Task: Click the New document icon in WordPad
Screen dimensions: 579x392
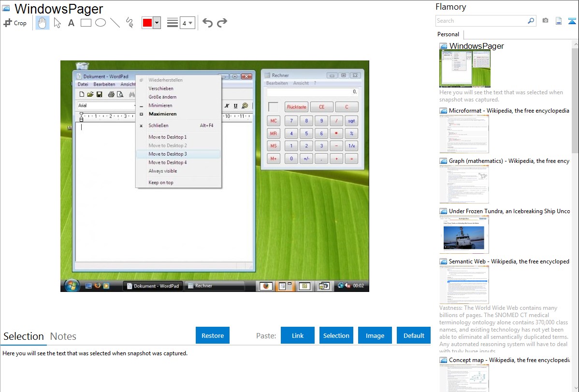Action: [82, 95]
